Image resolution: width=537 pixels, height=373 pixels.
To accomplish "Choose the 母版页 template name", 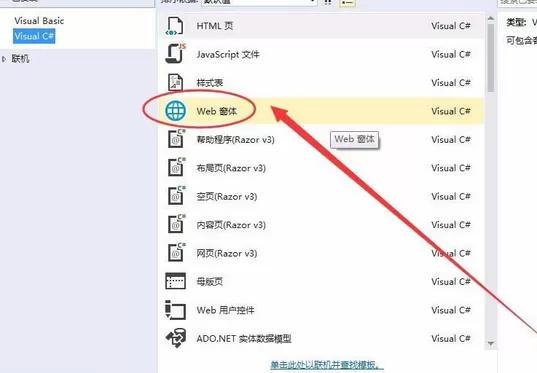I will [210, 282].
